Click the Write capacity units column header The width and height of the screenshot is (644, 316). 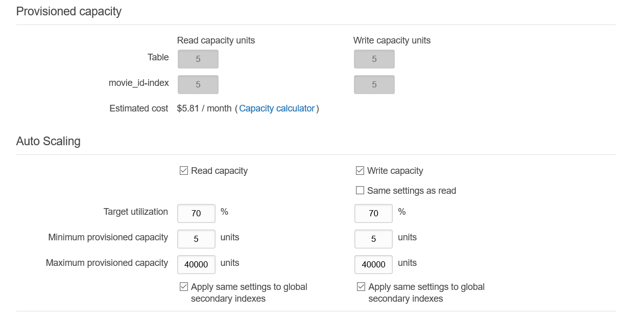[392, 40]
